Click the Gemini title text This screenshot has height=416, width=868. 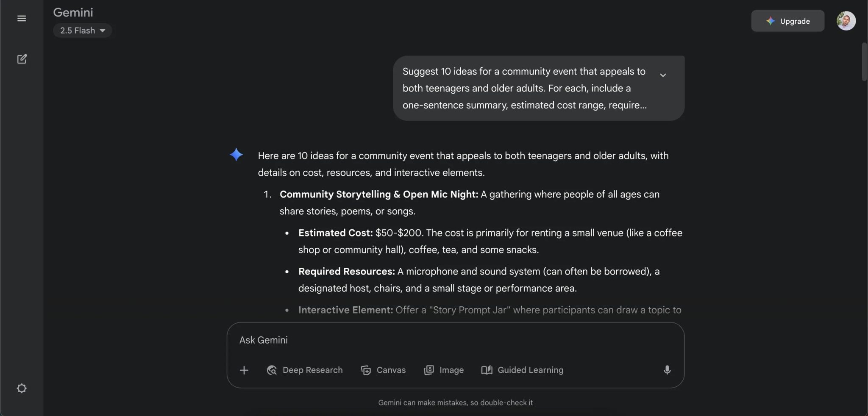73,12
